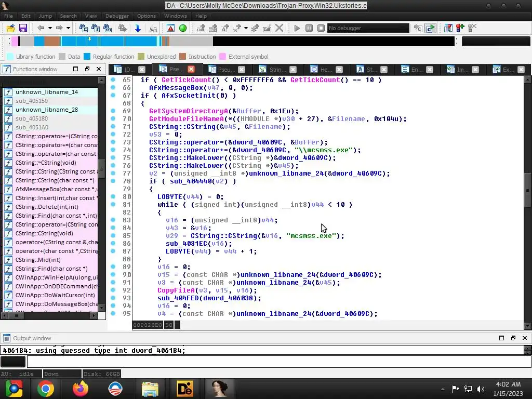532x399 pixels.
Task: Select function sub_405150 in Functions window
Action: coord(50,101)
